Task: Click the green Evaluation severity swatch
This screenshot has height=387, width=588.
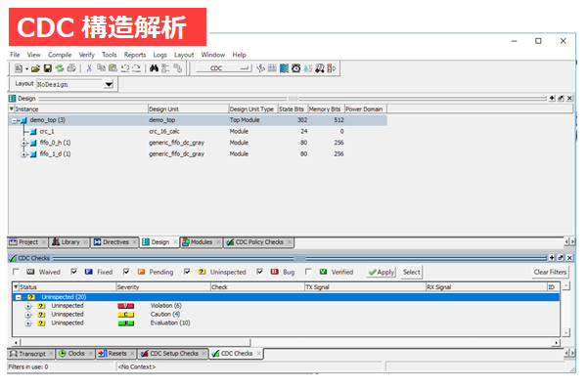Action: point(126,323)
